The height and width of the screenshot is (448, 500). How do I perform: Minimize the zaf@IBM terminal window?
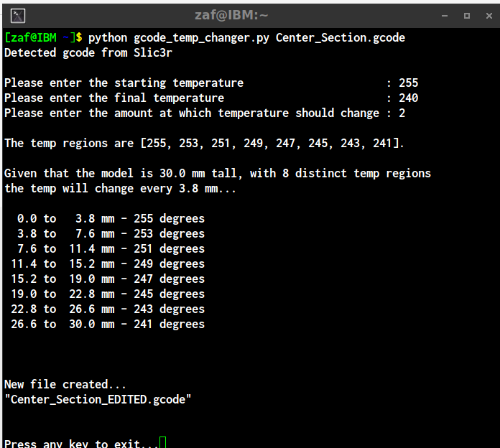coord(445,16)
